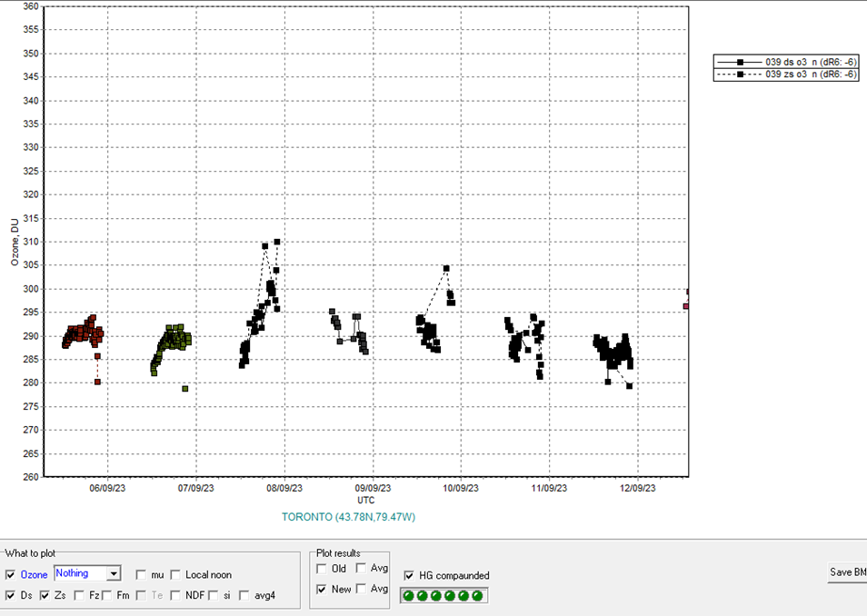Enable the si checkbox
The width and height of the screenshot is (867, 616).
213,595
